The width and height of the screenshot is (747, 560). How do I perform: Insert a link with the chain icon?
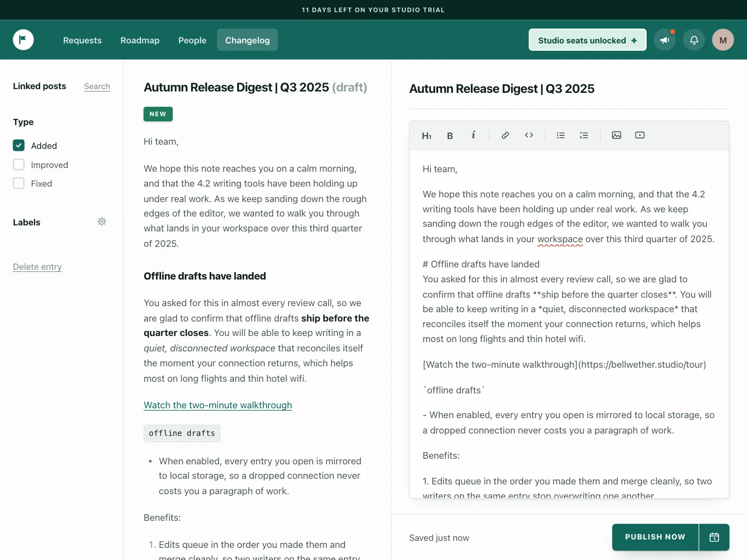pyautogui.click(x=505, y=135)
